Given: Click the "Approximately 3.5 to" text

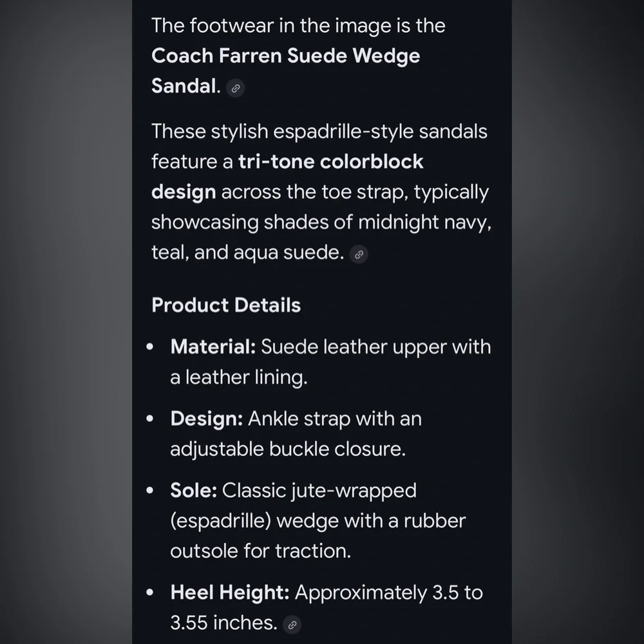Looking at the screenshot, I should (x=388, y=593).
